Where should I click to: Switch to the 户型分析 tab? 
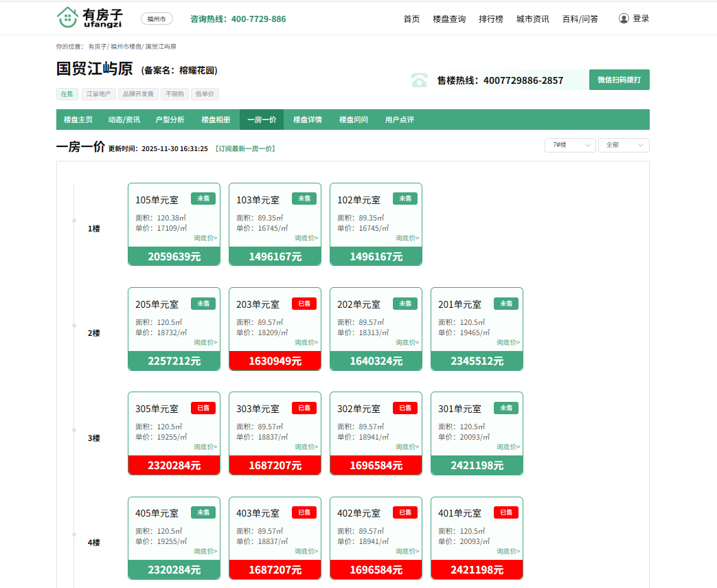click(170, 120)
